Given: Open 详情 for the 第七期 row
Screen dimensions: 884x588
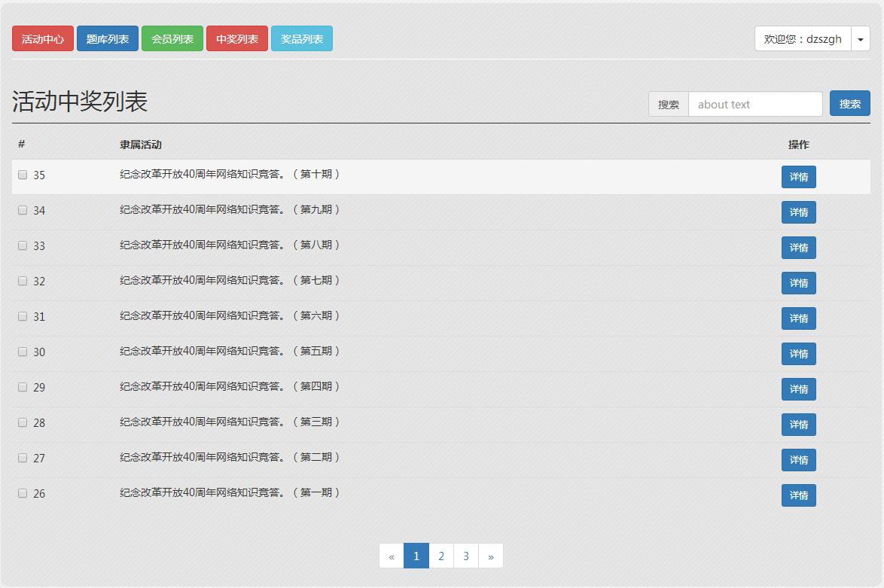Looking at the screenshot, I should point(798,283).
